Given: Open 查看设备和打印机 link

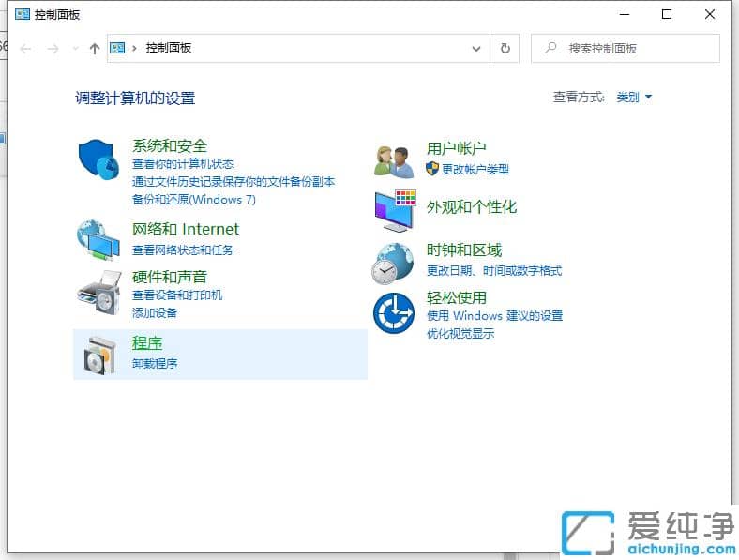Looking at the screenshot, I should click(x=176, y=295).
